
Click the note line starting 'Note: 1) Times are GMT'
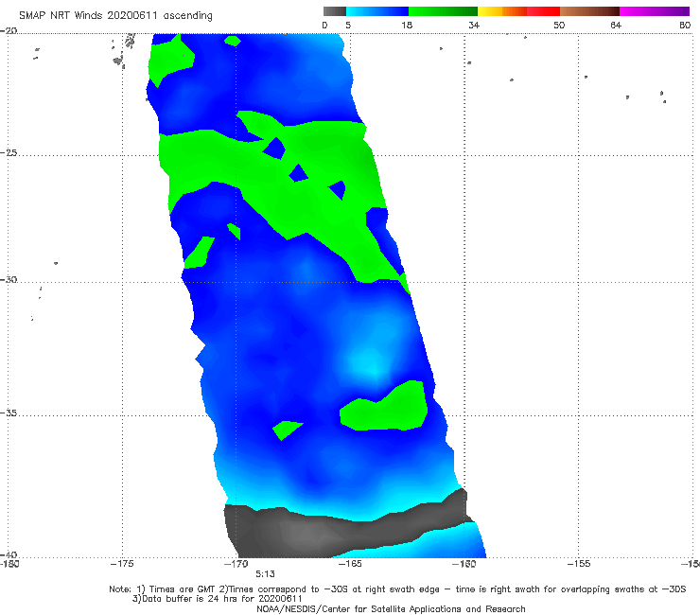(397, 589)
